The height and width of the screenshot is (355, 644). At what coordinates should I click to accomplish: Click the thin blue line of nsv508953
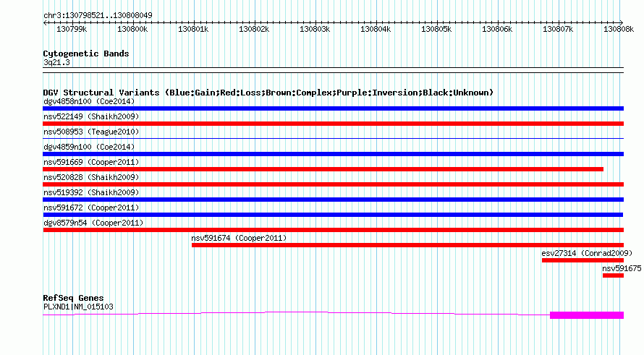(x=333, y=138)
